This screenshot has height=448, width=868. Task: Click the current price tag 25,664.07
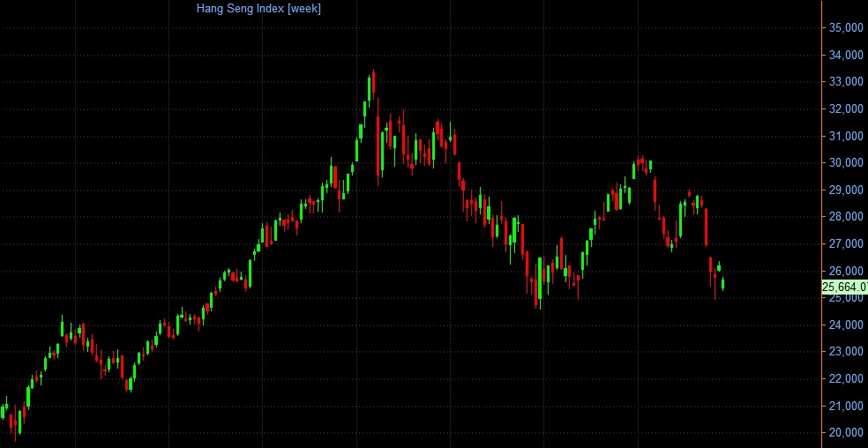pyautogui.click(x=845, y=287)
